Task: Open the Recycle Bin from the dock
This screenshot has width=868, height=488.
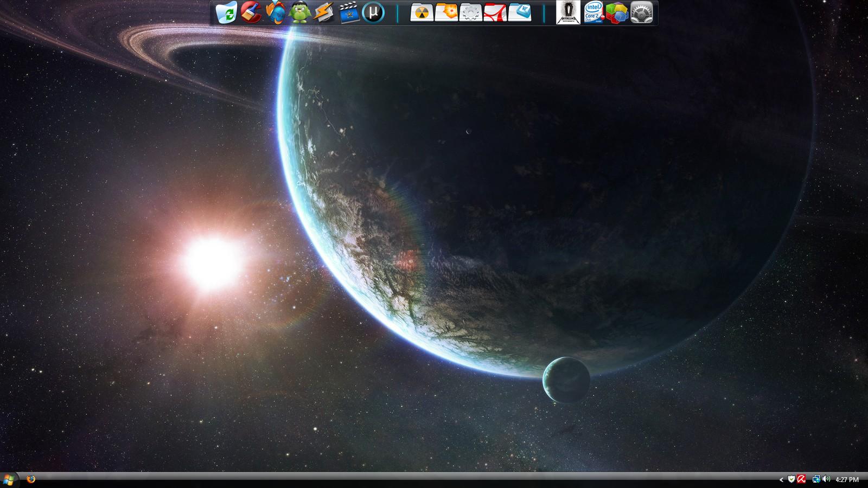Action: pos(226,12)
